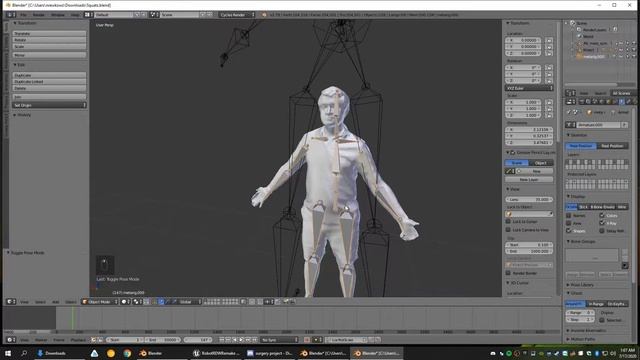Toggle the Lock Camera to View checkbox

point(508,230)
